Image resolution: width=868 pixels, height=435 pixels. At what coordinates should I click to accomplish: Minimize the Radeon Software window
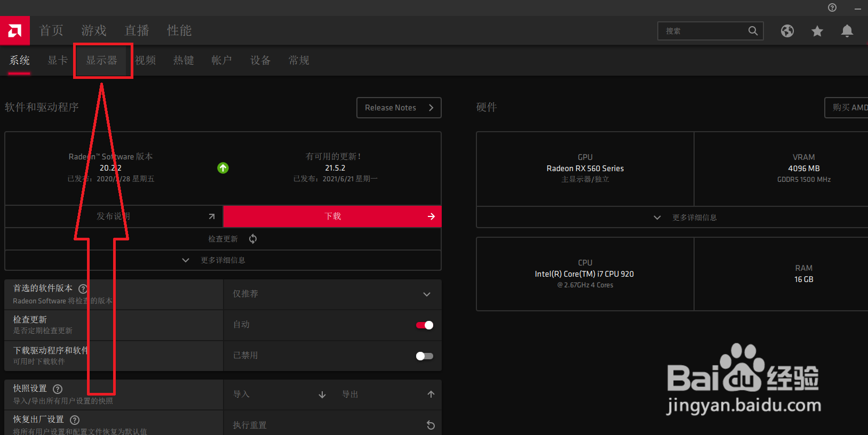click(858, 8)
